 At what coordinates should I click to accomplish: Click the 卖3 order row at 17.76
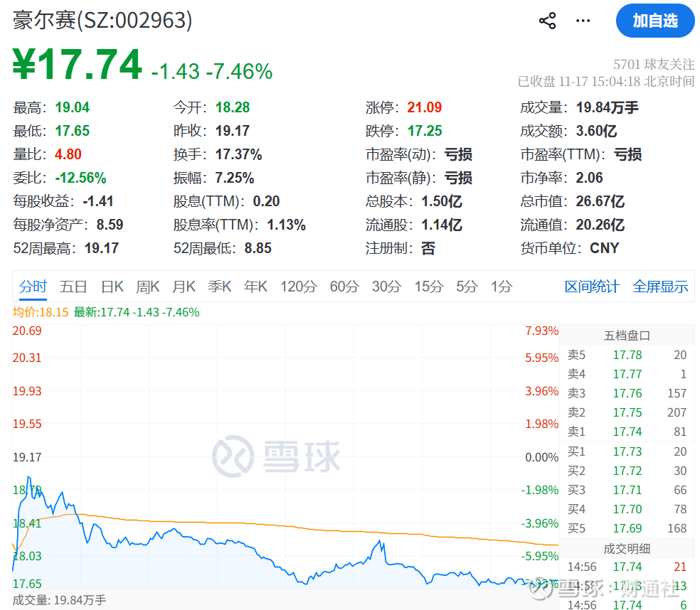coord(627,393)
